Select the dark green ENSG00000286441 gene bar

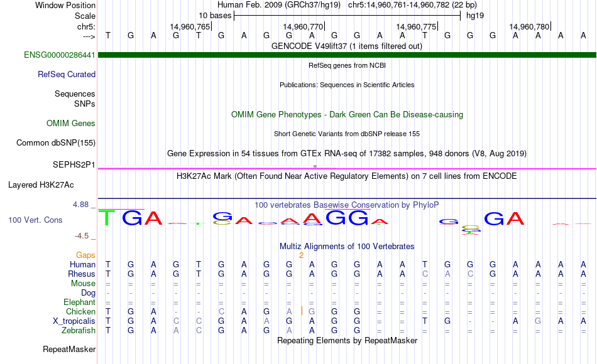(347, 55)
